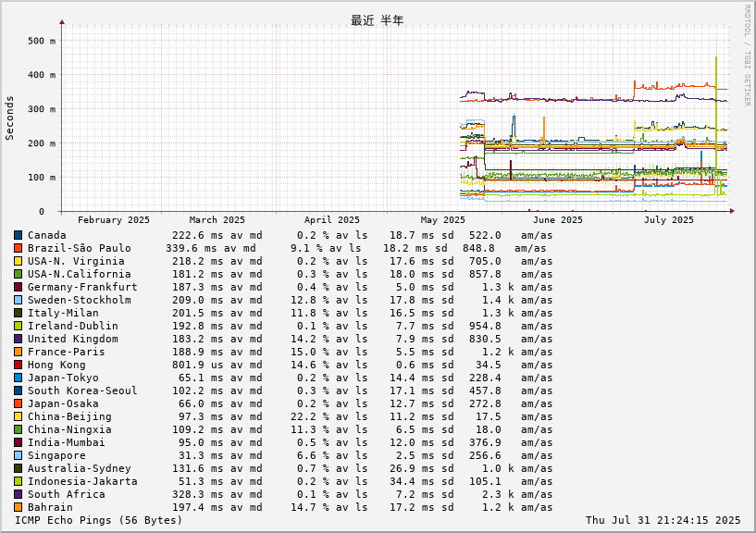Image resolution: width=756 pixels, height=533 pixels.
Task: Click the '500 m' y-axis tick label
Action: 42,41
